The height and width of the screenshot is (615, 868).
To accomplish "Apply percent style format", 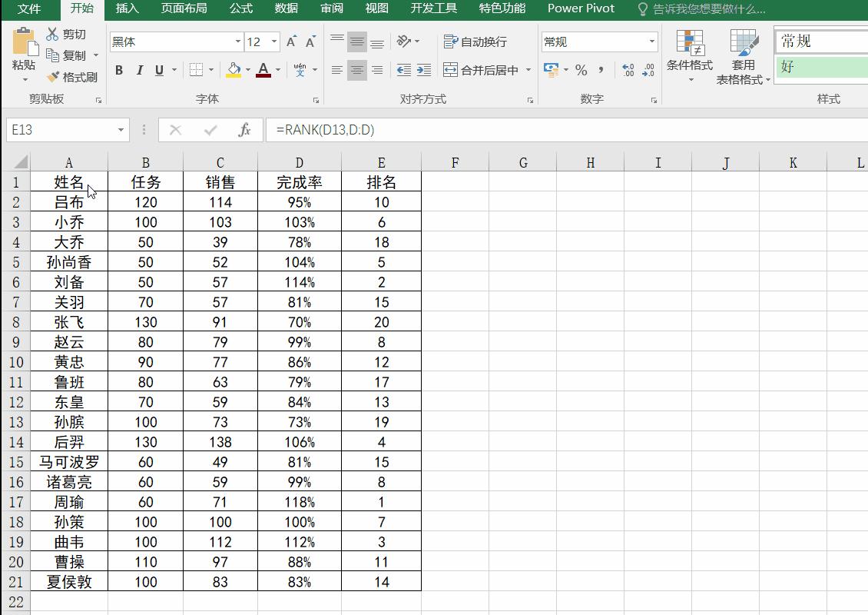I will pos(581,70).
